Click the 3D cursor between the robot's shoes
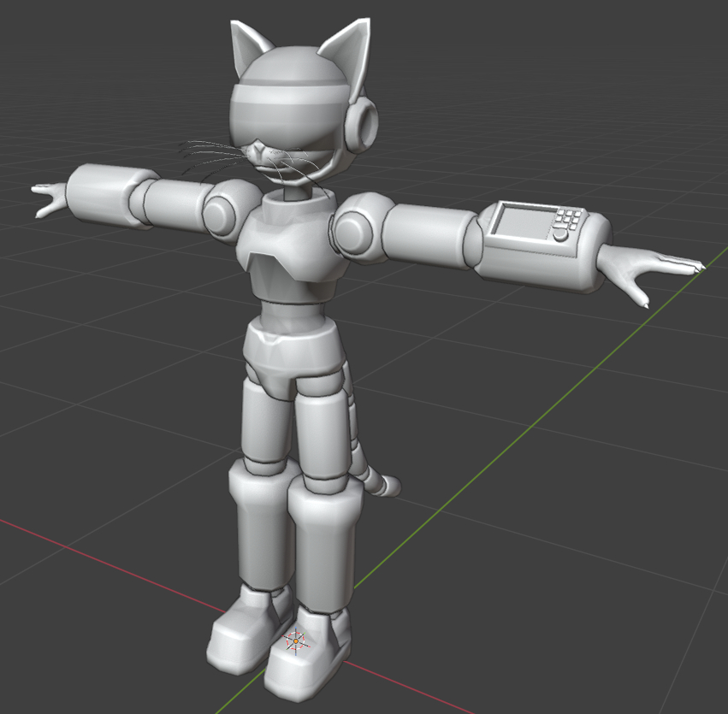 [296, 640]
